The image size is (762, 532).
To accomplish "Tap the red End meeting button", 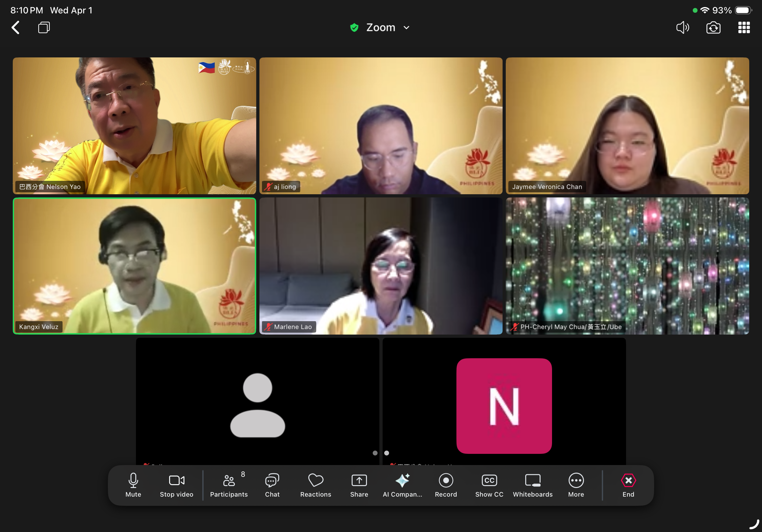I will click(628, 484).
